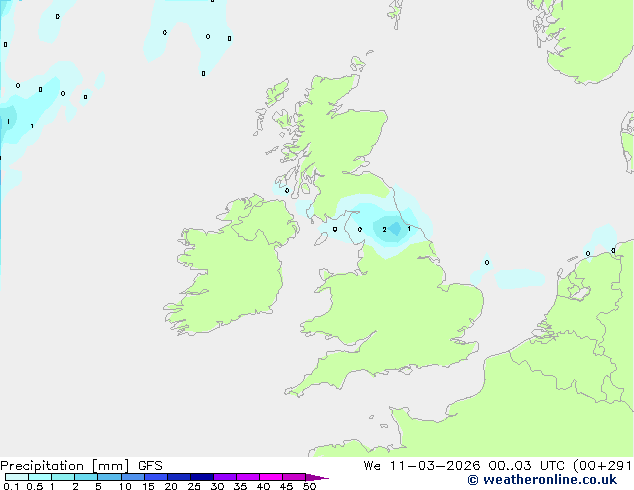Screen dimensions: 634x490
Task: Click the '50' legend scale label
Action: point(310,486)
